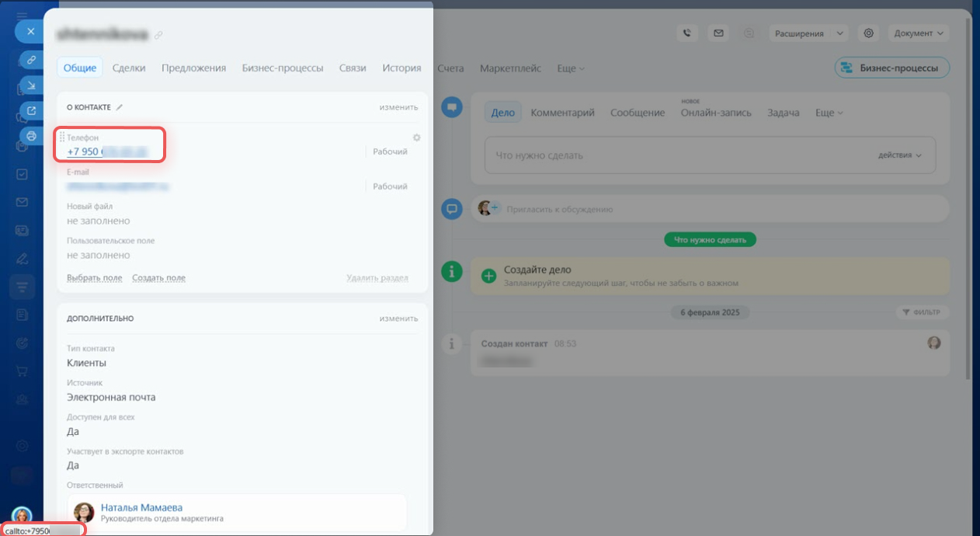Open contact in new window icon
The width and height of the screenshot is (980, 536).
[32, 110]
